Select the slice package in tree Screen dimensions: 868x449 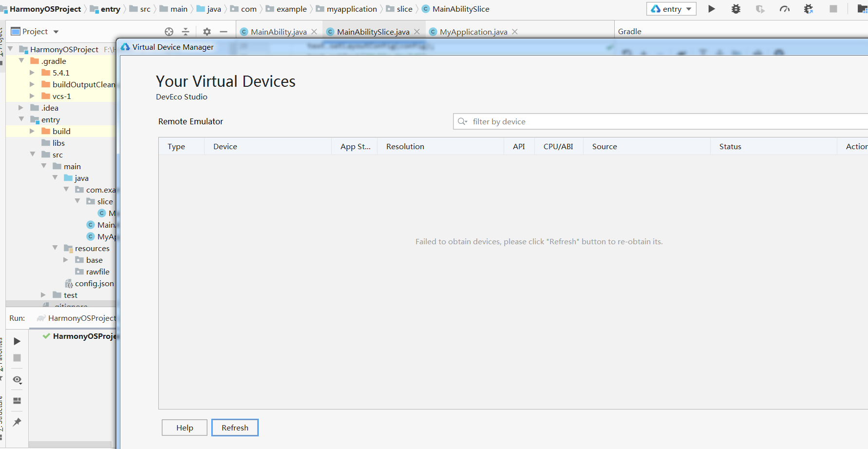(105, 201)
